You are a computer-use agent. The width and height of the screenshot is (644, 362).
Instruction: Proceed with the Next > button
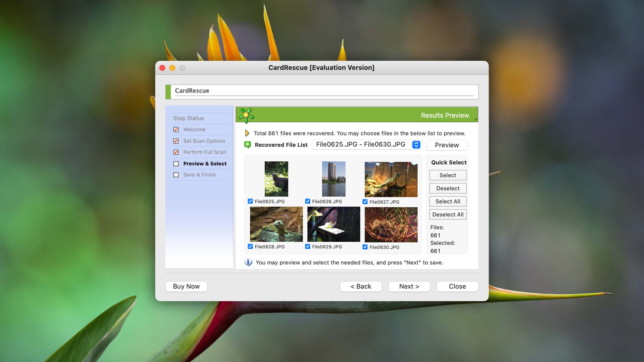click(x=409, y=286)
